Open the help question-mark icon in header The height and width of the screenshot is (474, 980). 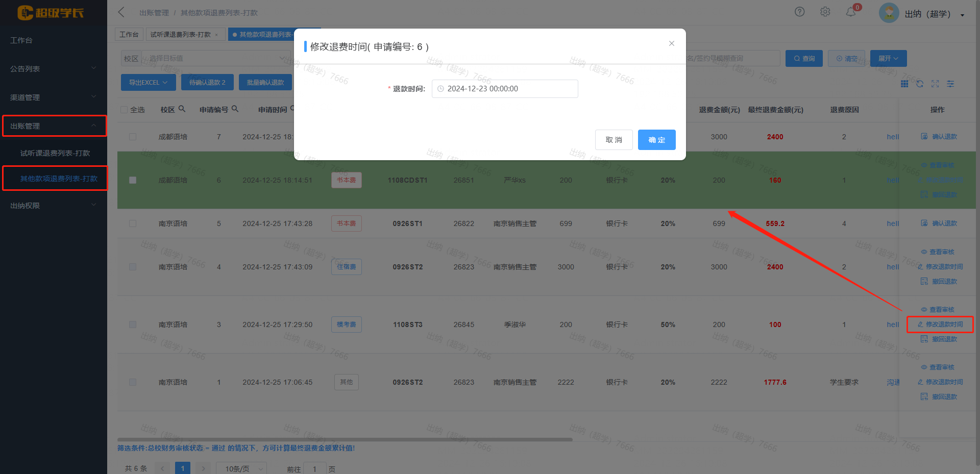[799, 12]
